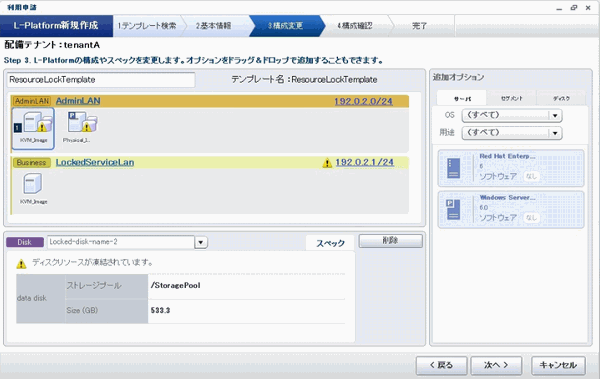The width and height of the screenshot is (600, 379).
Task: Open the Locked-disk-name-2 disk dropdown
Action: (x=201, y=242)
